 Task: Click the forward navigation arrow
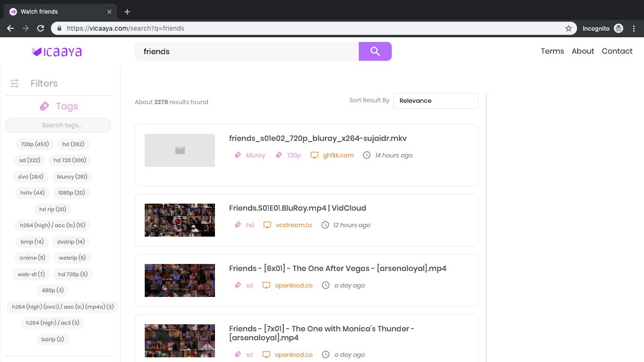tap(25, 28)
